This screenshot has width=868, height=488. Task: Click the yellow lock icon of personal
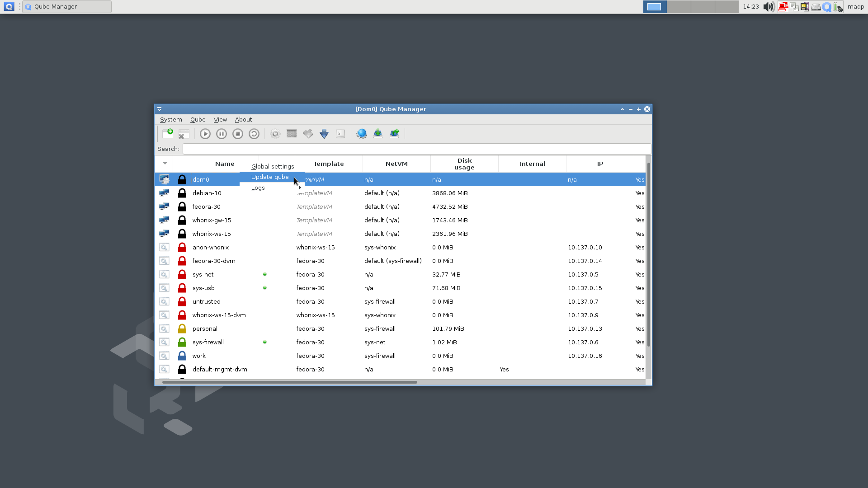tap(182, 328)
